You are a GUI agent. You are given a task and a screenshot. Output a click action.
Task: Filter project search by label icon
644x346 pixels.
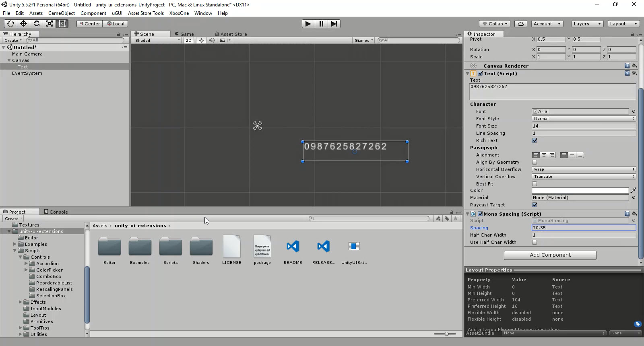pos(447,218)
